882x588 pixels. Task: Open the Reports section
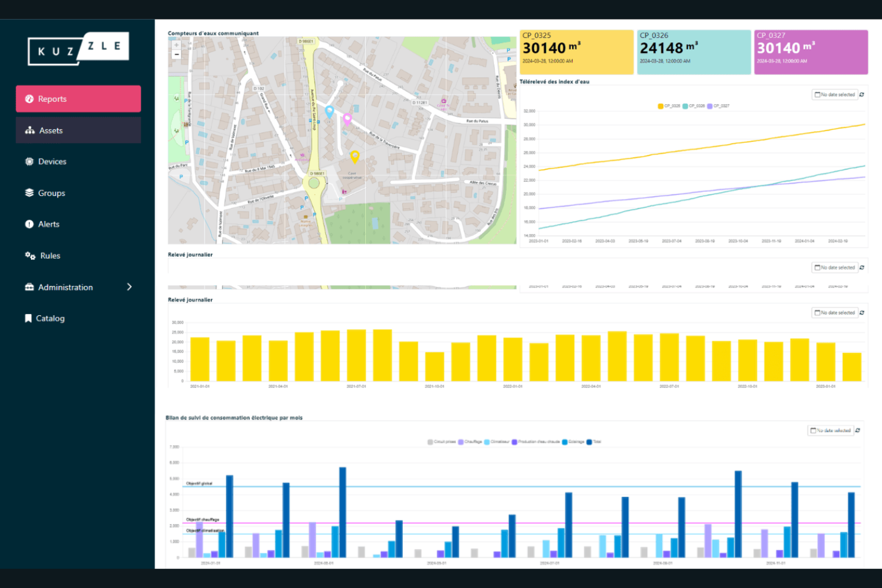point(78,98)
